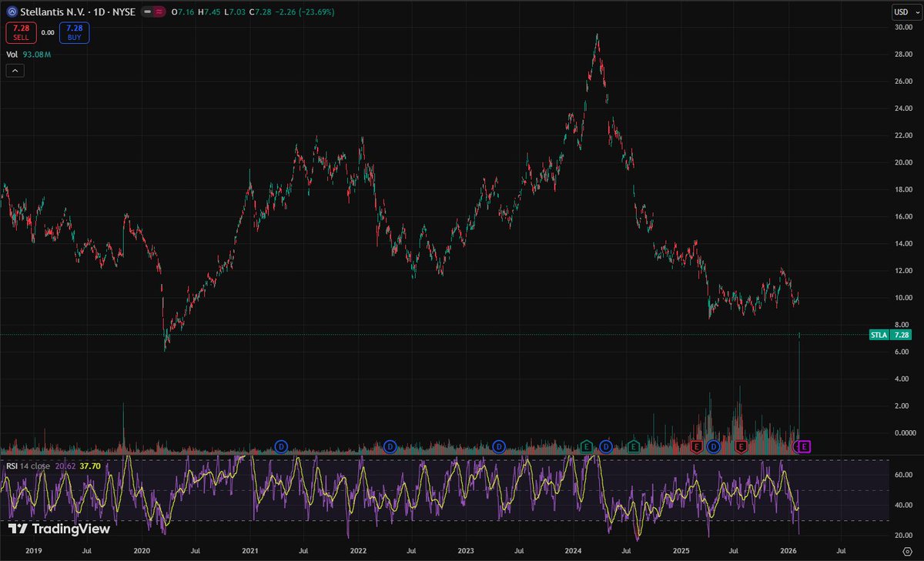Click the 16.00 price scale label
924x561 pixels.
pyautogui.click(x=903, y=217)
